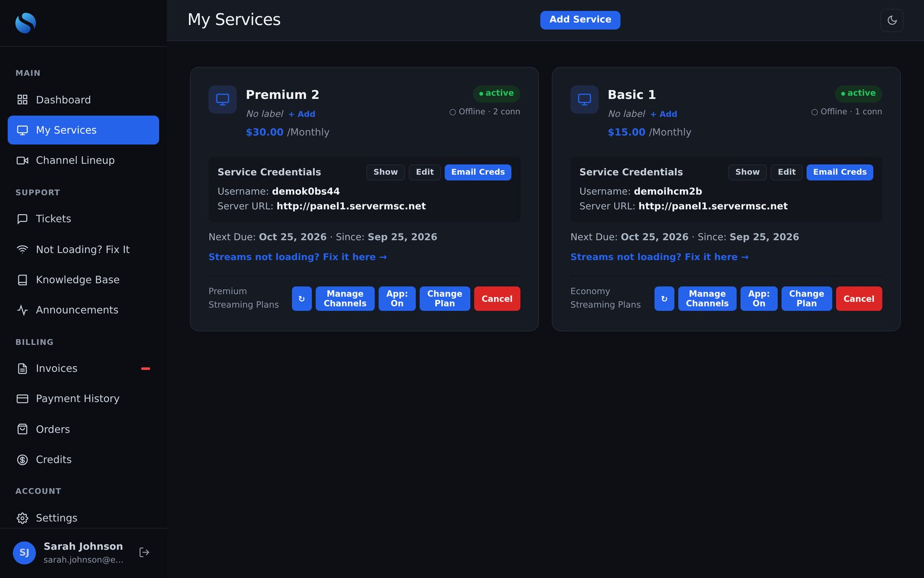Add a label to Premium 2
The height and width of the screenshot is (578, 924).
pyautogui.click(x=302, y=114)
